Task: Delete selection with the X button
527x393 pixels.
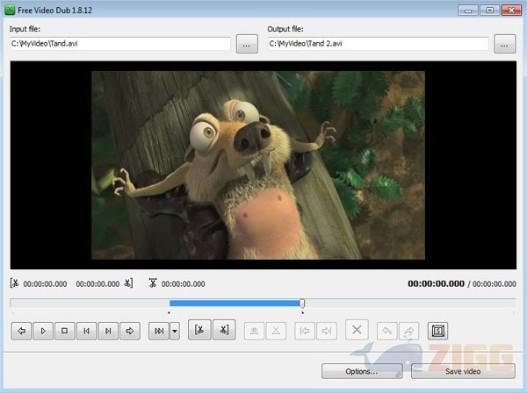Action: click(357, 330)
